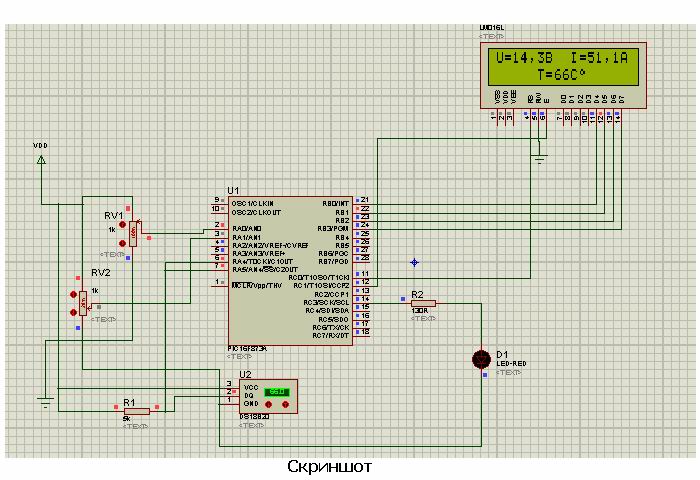The width and height of the screenshot is (700, 480).
Task: Click the LED-RED value text
Action: click(512, 363)
